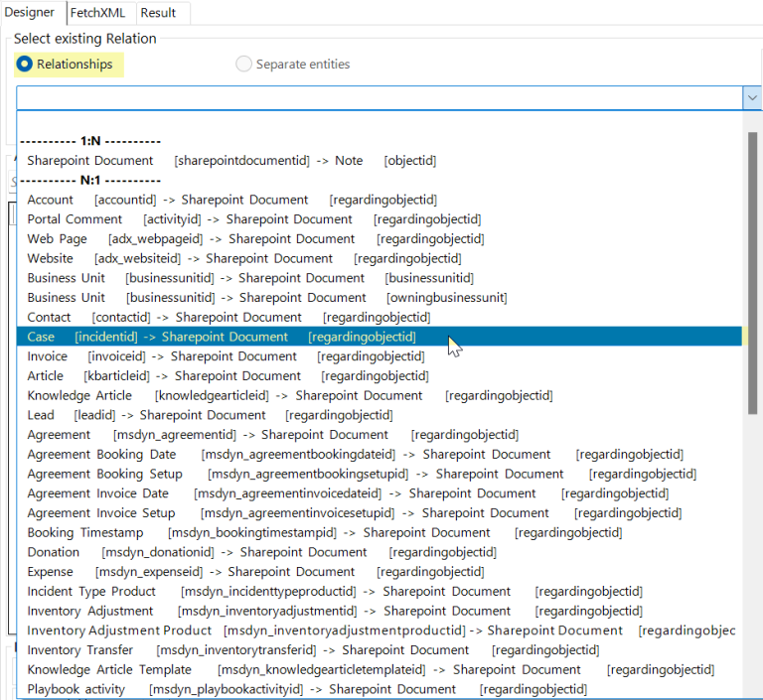
Task: Choose Incident Type Product relation
Action: point(380,591)
